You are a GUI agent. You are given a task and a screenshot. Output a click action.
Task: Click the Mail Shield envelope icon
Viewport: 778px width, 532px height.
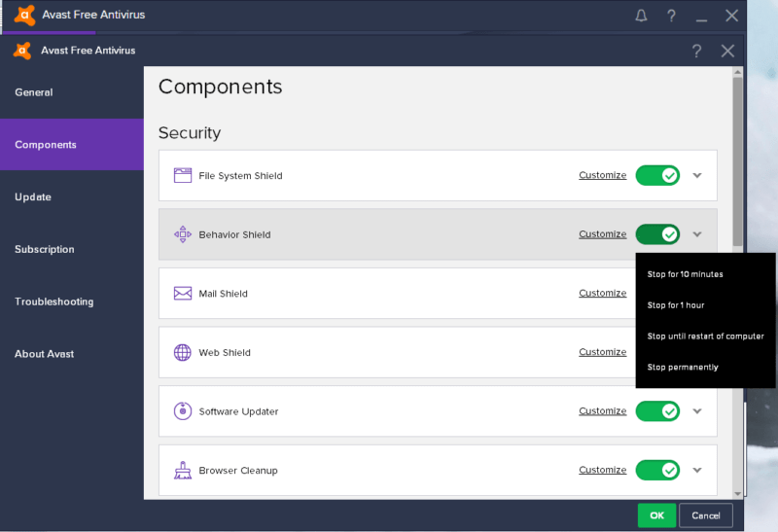point(183,294)
